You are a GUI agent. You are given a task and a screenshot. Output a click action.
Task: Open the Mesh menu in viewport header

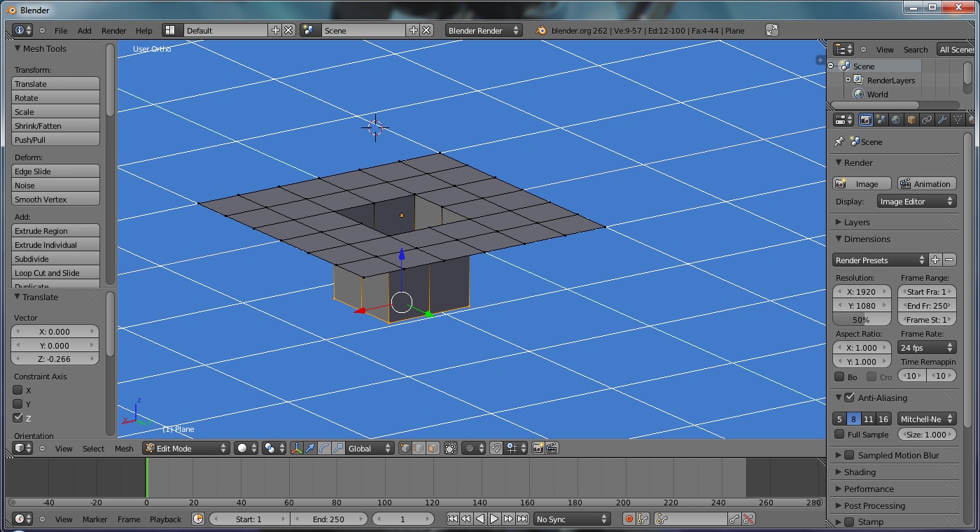[x=124, y=449]
